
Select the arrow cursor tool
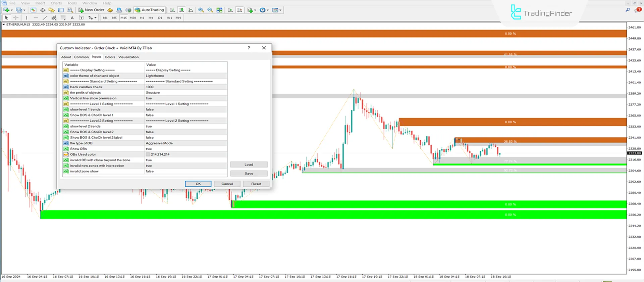(x=6, y=18)
